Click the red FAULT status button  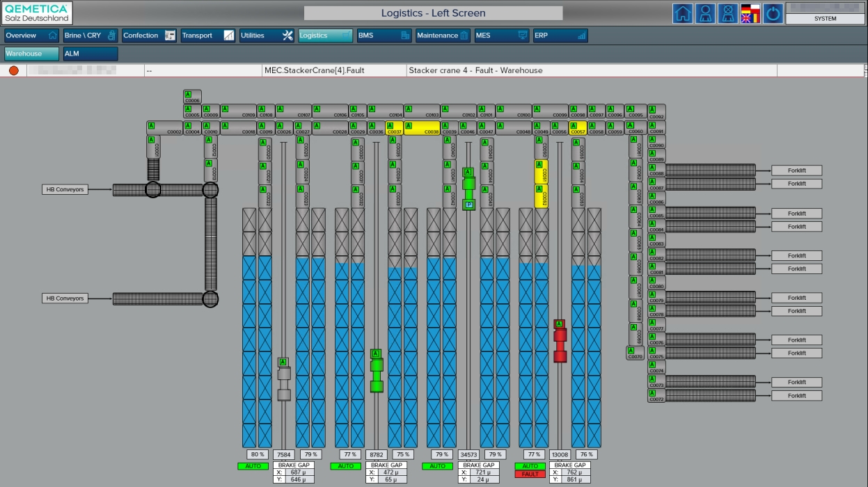530,474
